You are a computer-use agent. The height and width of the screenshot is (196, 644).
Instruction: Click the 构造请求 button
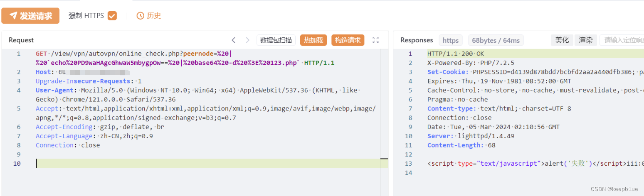click(x=348, y=40)
